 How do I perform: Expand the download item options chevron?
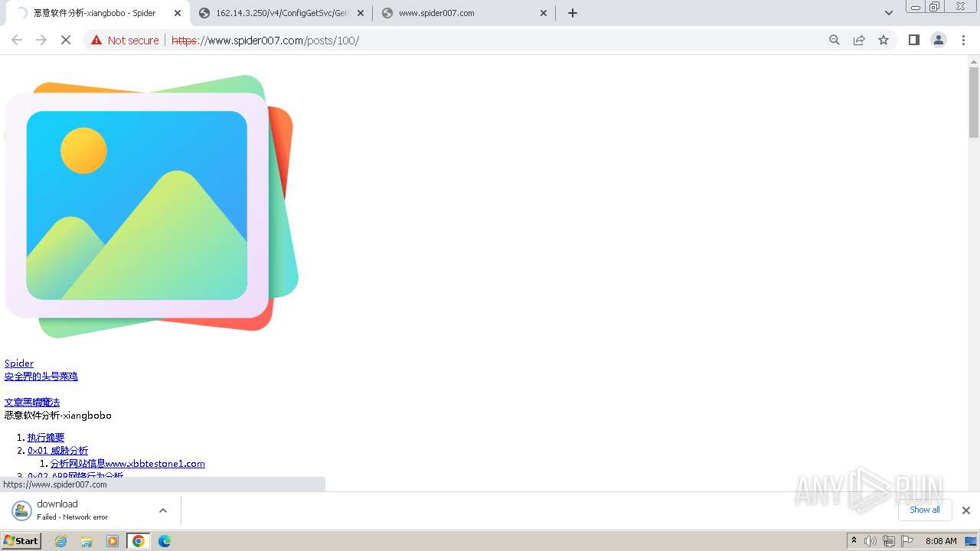[x=162, y=510]
